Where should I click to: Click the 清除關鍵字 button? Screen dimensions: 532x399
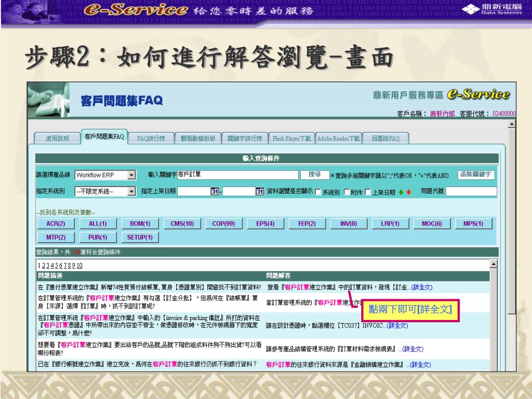click(x=476, y=175)
